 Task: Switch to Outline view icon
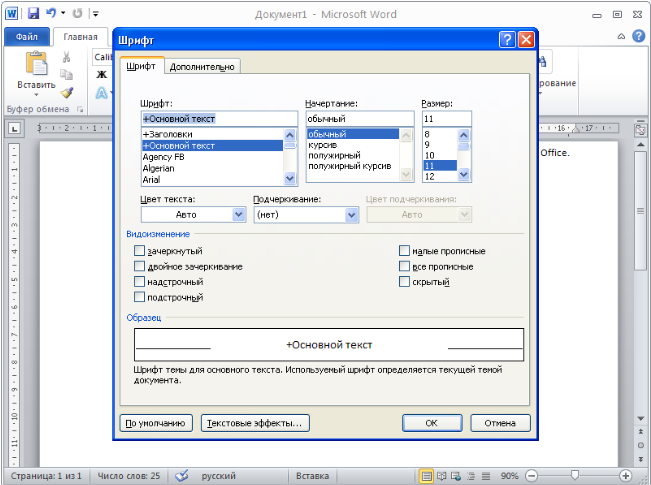471,476
